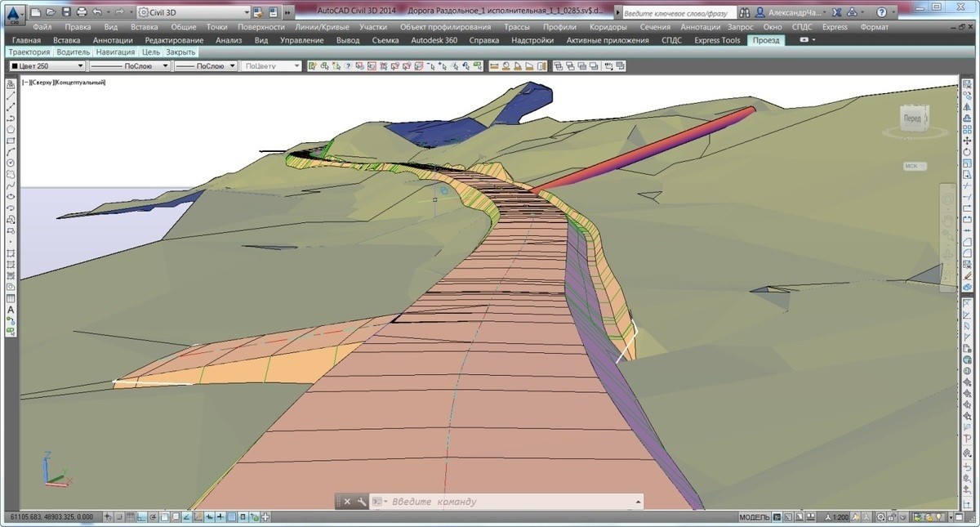This screenshot has width=980, height=527.
Task: Expand the quick access toolbar customize arrows
Action: 287,13
